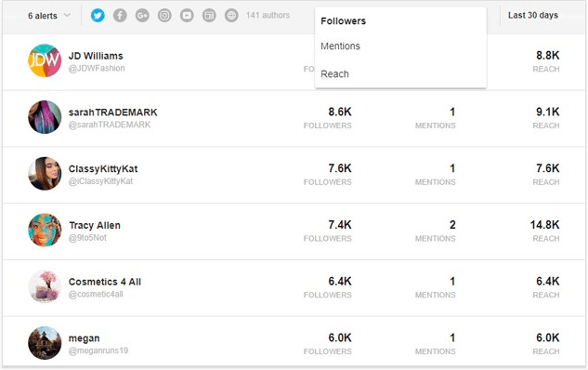Viewport: 588px width, 370px height.
Task: Open the 6 alerts dropdown
Action: click(x=49, y=16)
